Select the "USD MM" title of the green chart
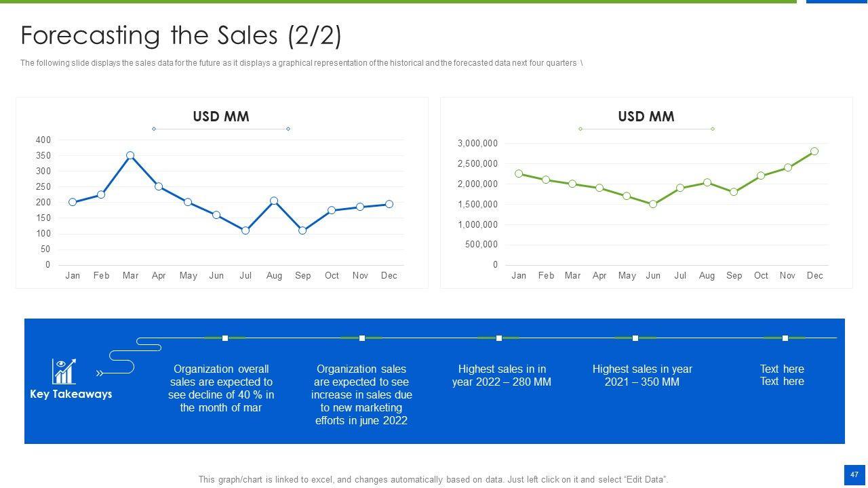This screenshot has width=868, height=488. 646,117
